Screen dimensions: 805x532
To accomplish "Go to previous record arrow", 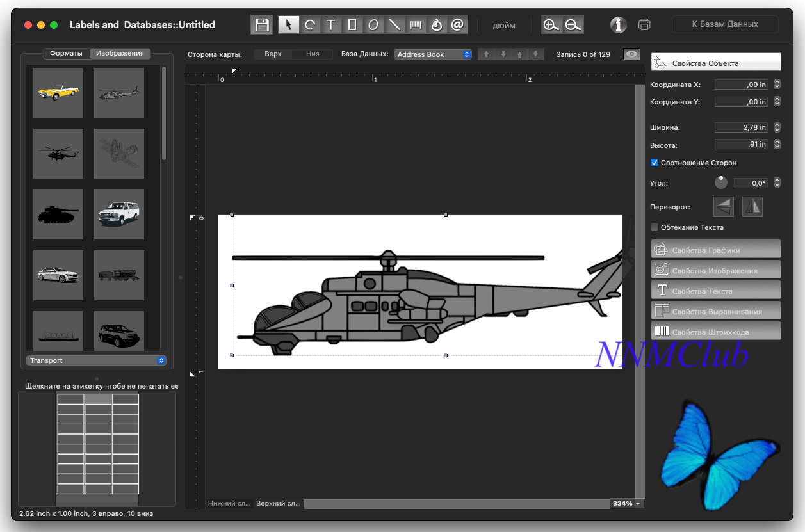I will pyautogui.click(x=486, y=54).
